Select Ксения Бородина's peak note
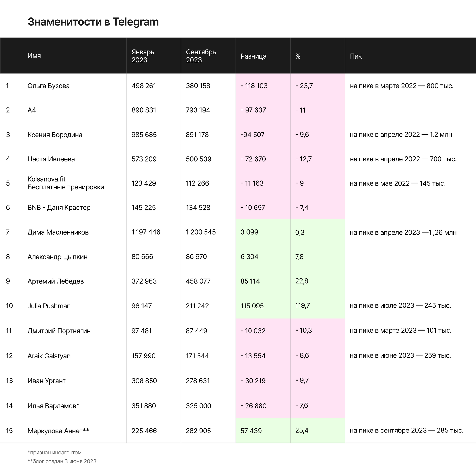This screenshot has height=474, width=476. point(401,135)
